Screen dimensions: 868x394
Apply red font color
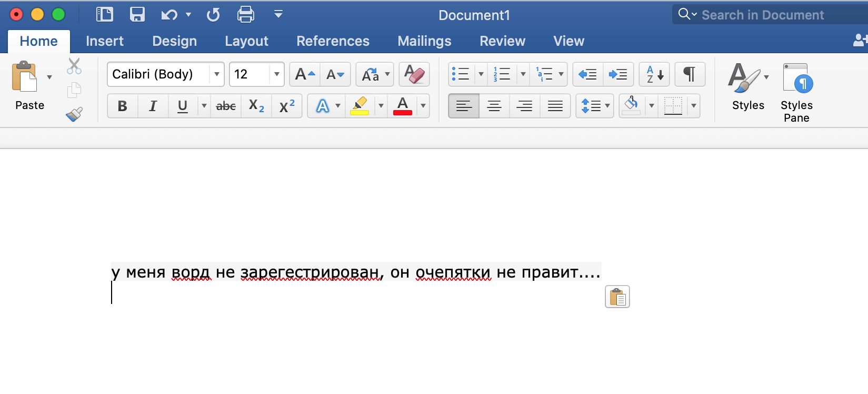(403, 106)
